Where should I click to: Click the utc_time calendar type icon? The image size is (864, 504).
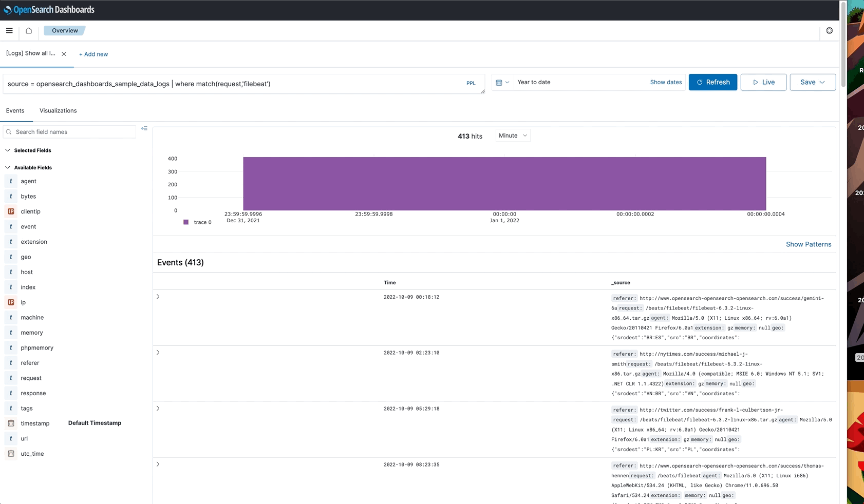(11, 454)
